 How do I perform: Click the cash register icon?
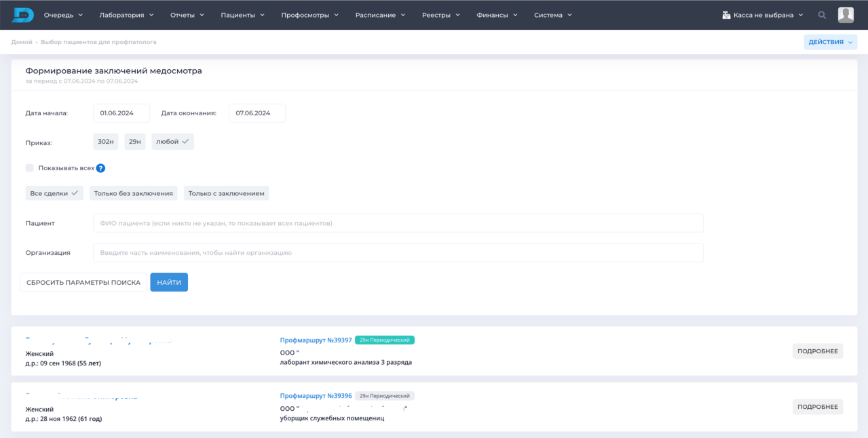tap(726, 15)
